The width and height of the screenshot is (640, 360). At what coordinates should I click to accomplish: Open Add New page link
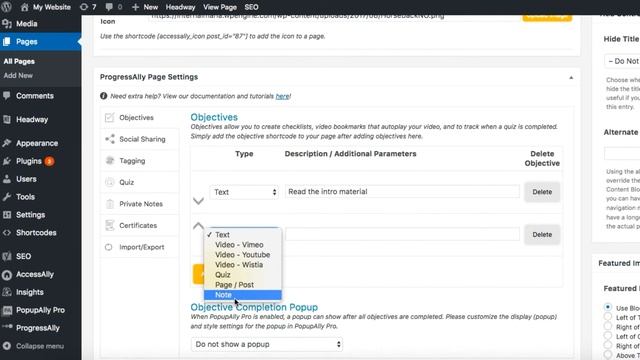[18, 76]
